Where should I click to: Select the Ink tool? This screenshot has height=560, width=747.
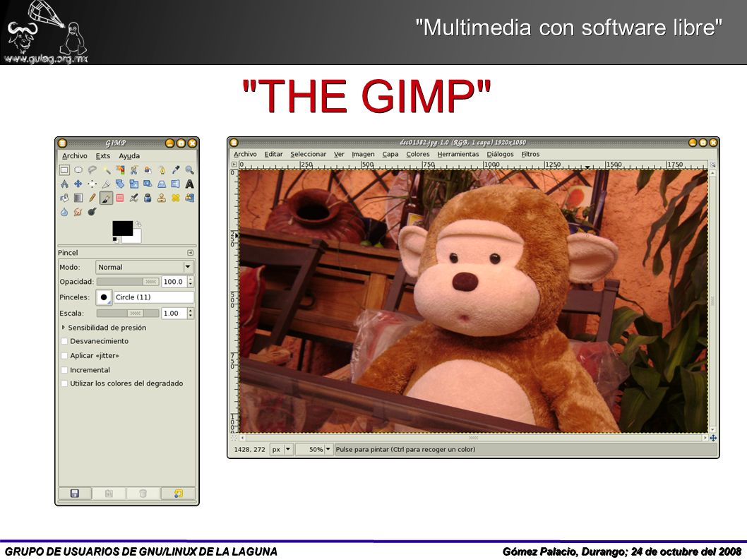pos(148,198)
